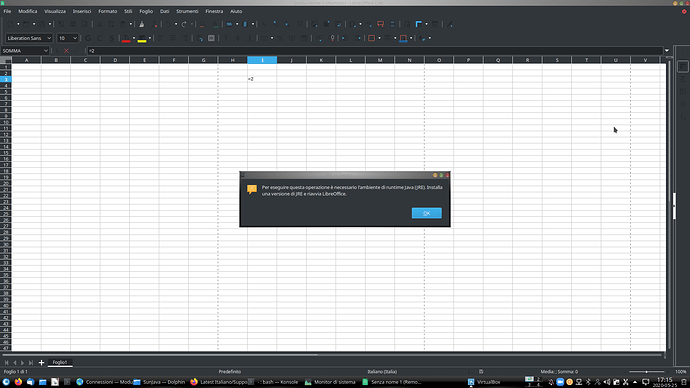Click OK in the Java runtime dialog

point(426,213)
